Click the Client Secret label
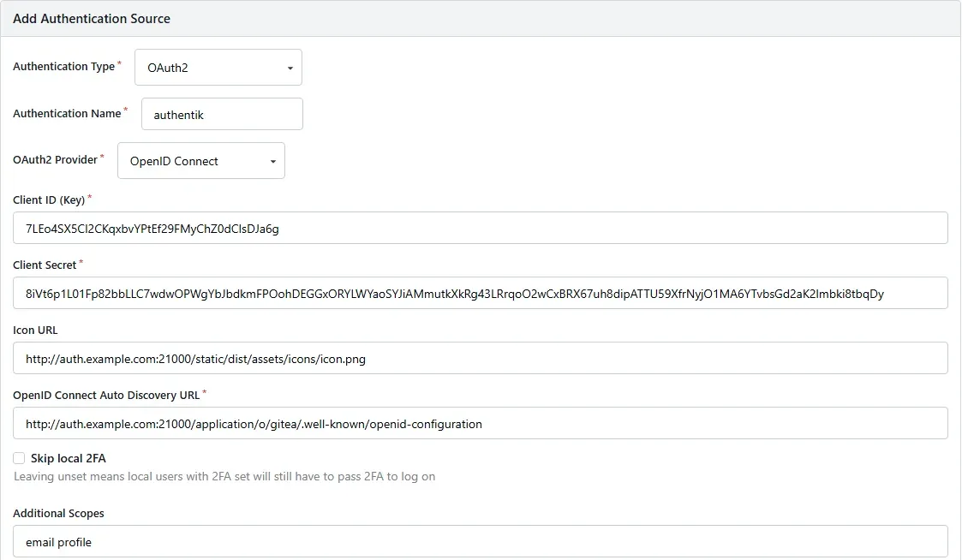This screenshot has height=560, width=962. click(45, 265)
